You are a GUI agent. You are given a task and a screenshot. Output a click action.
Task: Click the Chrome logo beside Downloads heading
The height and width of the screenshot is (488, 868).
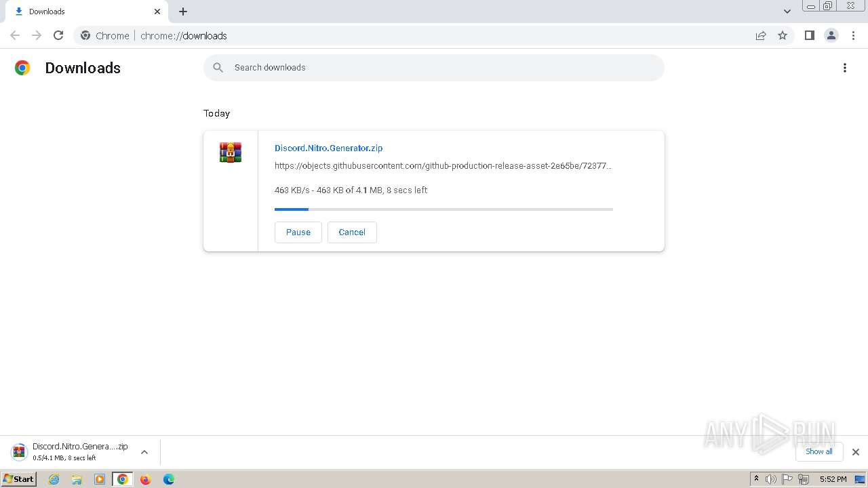22,68
